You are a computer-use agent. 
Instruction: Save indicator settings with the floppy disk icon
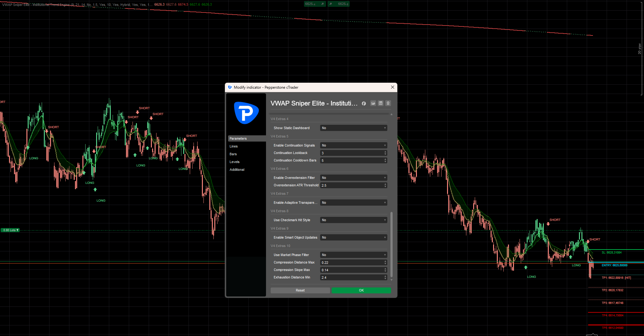point(380,103)
